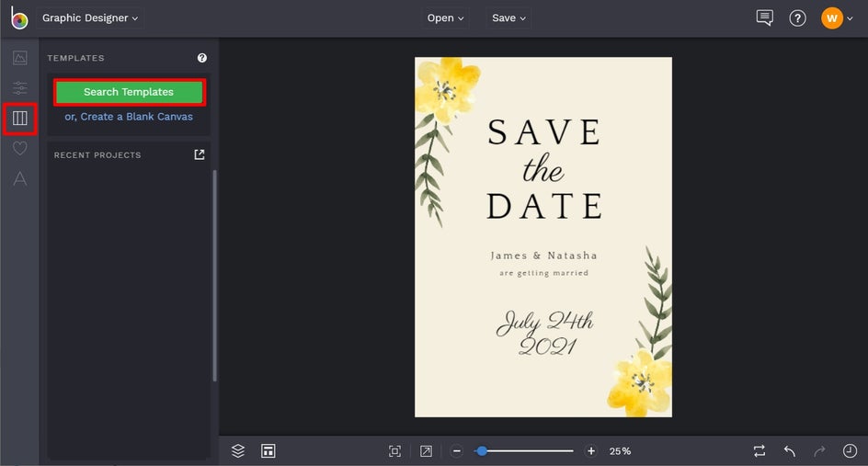Click the zoom in plus button
Image resolution: width=868 pixels, height=466 pixels.
coord(591,450)
